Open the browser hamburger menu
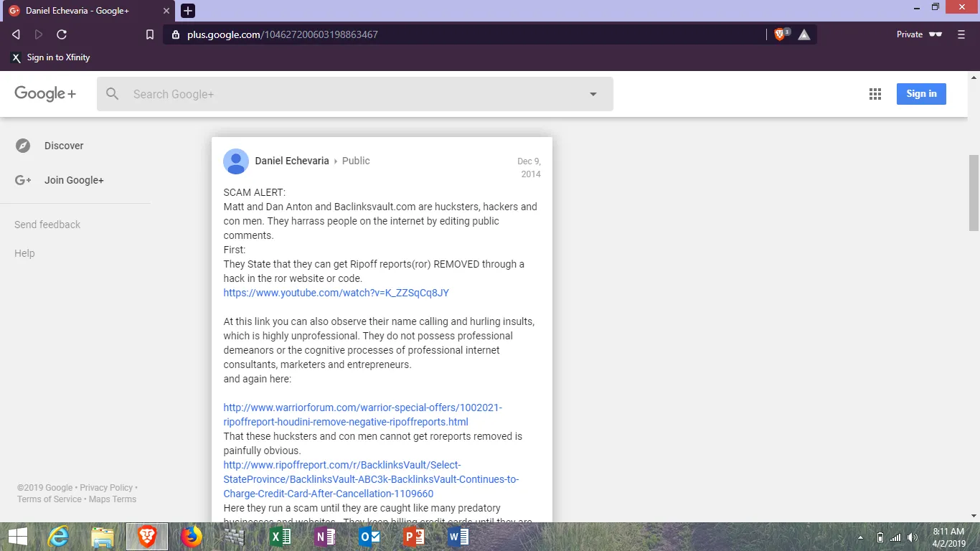The height and width of the screenshot is (551, 980). pyautogui.click(x=961, y=34)
